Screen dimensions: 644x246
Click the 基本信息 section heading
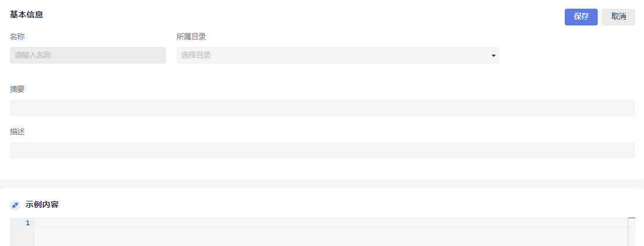[x=27, y=14]
